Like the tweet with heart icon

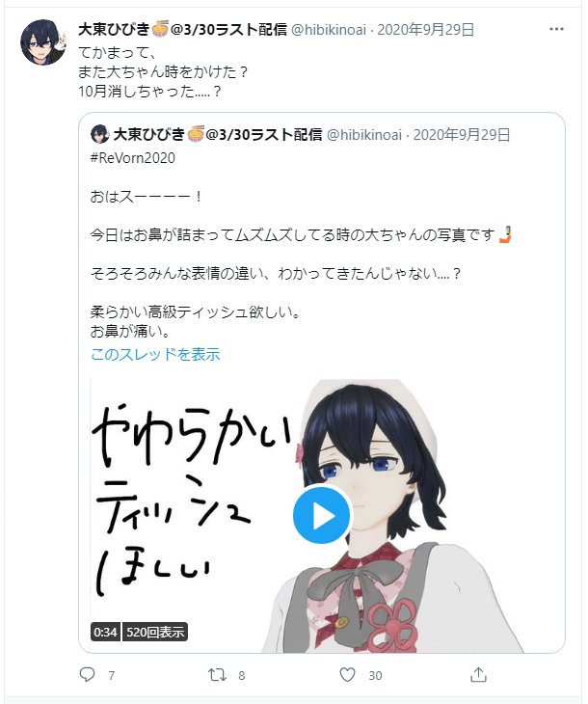pos(347,674)
